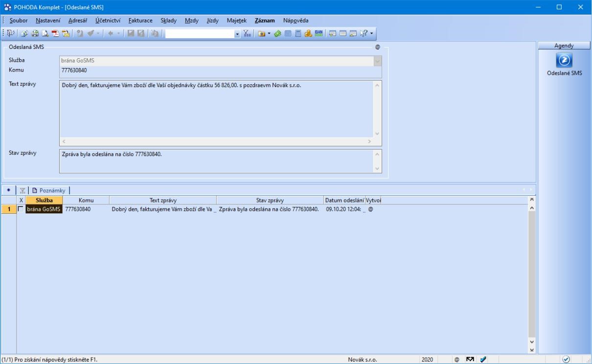
Task: Click the green banknote icon in the toolbar
Action: [277, 34]
